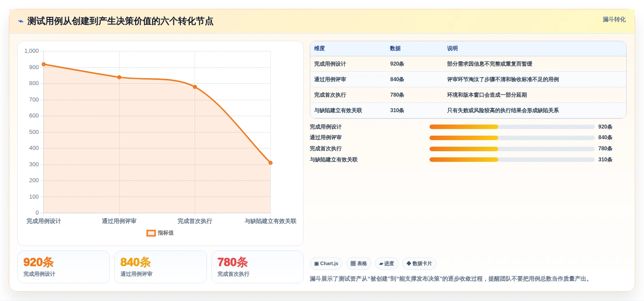Image resolution: width=644 pixels, height=301 pixels.
Task: Click the 数据 column header
Action: click(395, 48)
